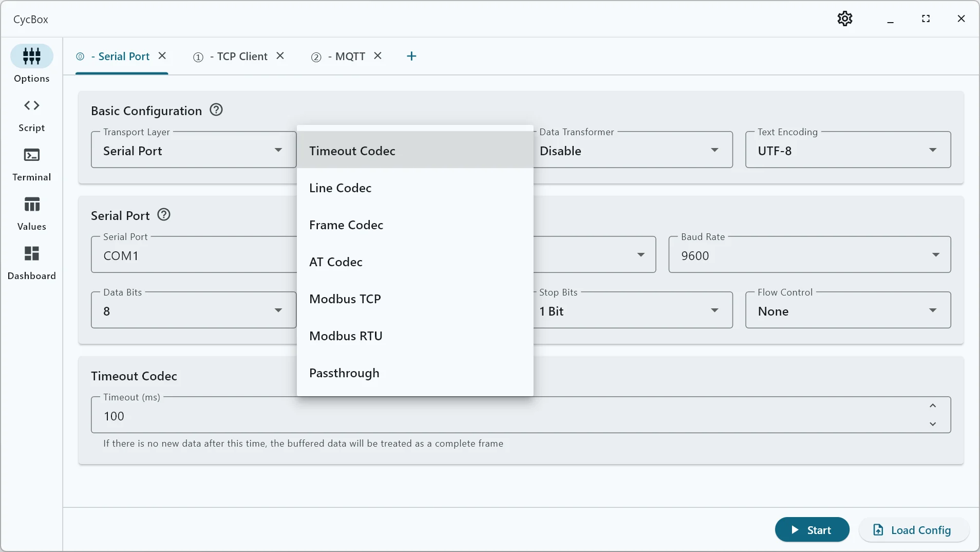Close the TCP Client tab
This screenshot has height=552, width=980.
280,56
